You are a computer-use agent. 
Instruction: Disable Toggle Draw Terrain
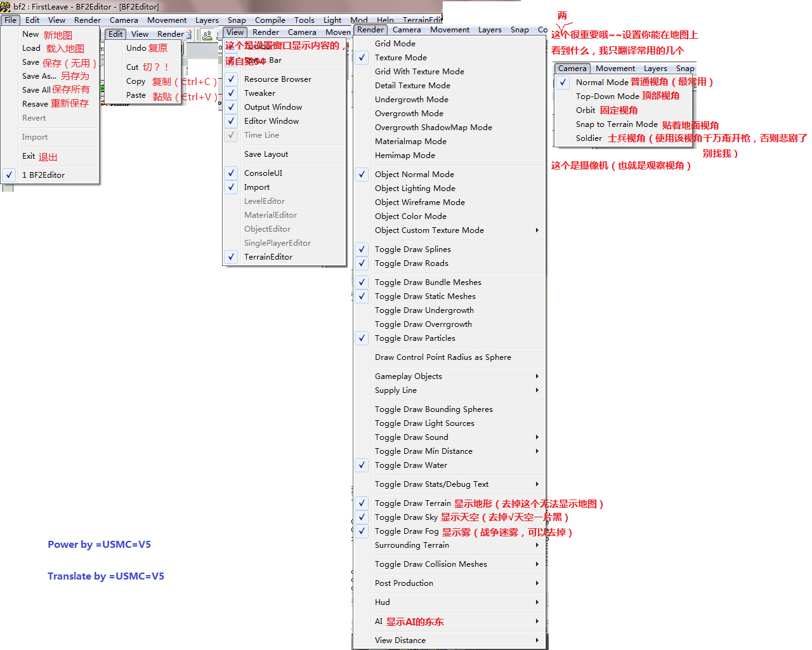pos(449,503)
